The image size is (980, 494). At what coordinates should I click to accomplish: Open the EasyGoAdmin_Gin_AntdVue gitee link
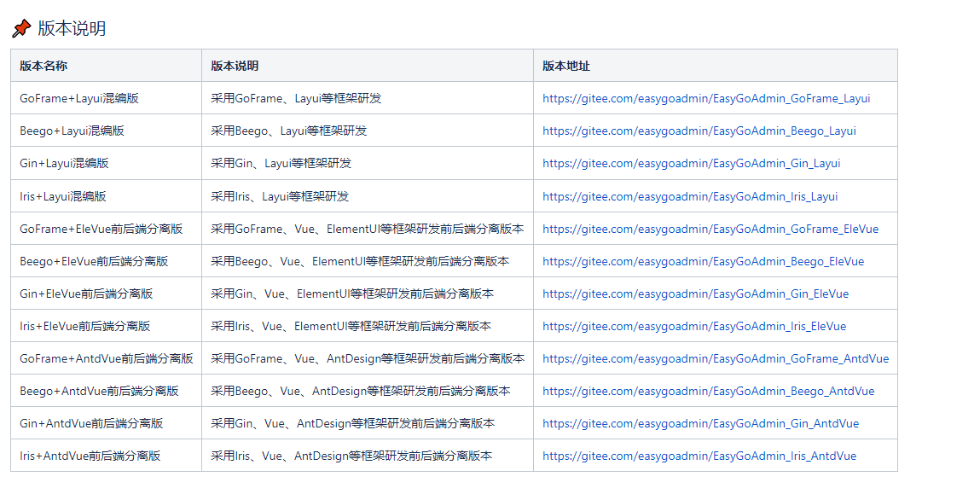700,424
